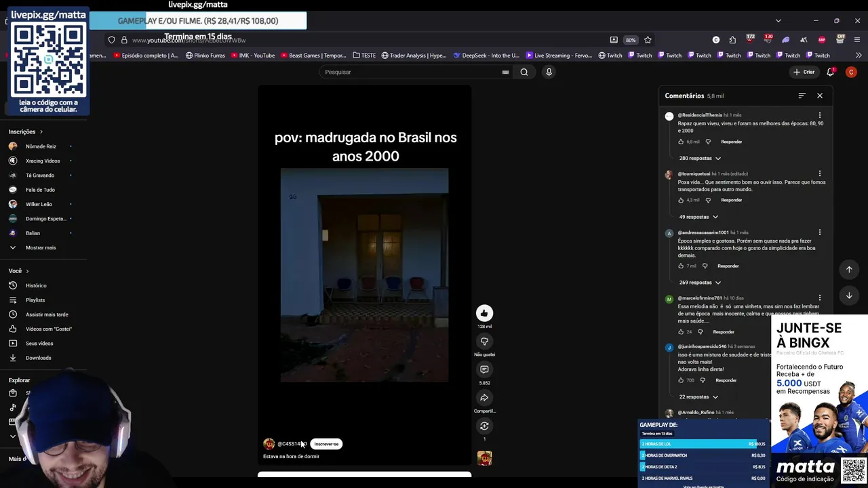
Task: Open options menu on @andressacasarim1001 comment
Action: [820, 232]
